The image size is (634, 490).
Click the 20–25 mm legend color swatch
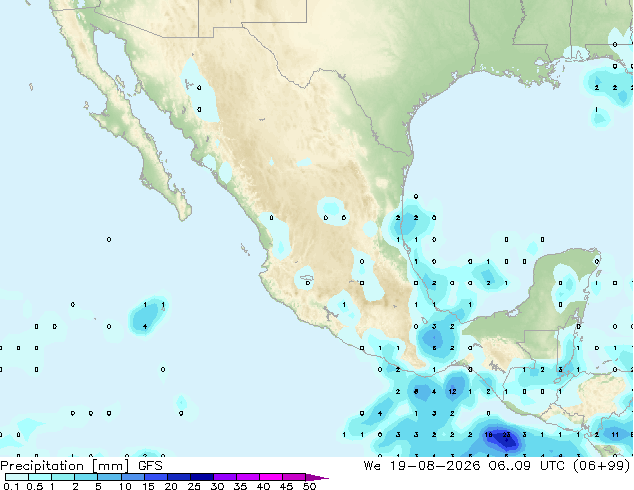point(179,477)
